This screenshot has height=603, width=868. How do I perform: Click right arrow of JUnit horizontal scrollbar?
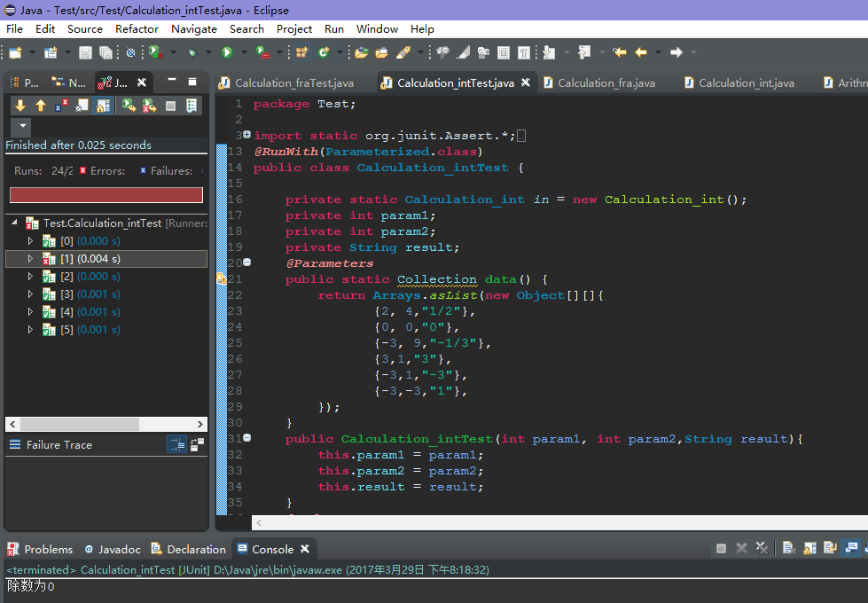(200, 424)
